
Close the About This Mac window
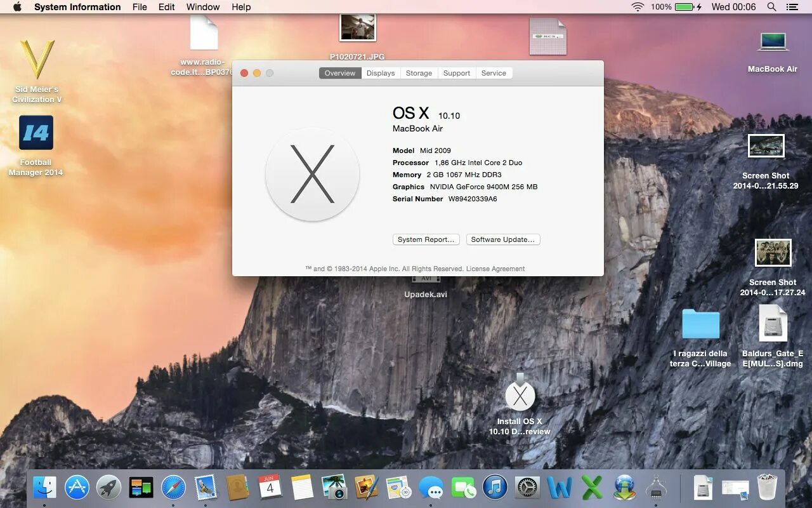point(244,73)
